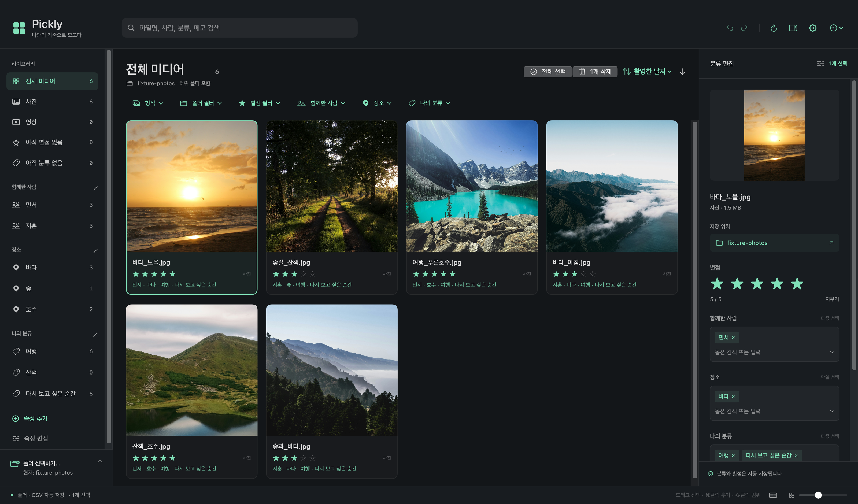The height and width of the screenshot is (504, 858).
Task: Toggle 전체 선택 select-all button
Action: click(548, 72)
